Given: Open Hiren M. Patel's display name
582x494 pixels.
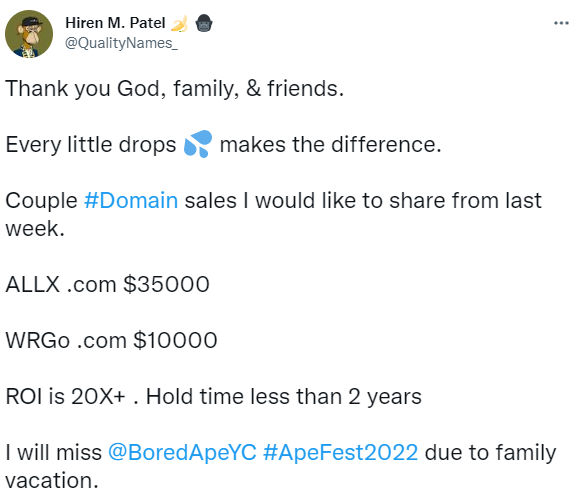Looking at the screenshot, I should click(x=115, y=23).
